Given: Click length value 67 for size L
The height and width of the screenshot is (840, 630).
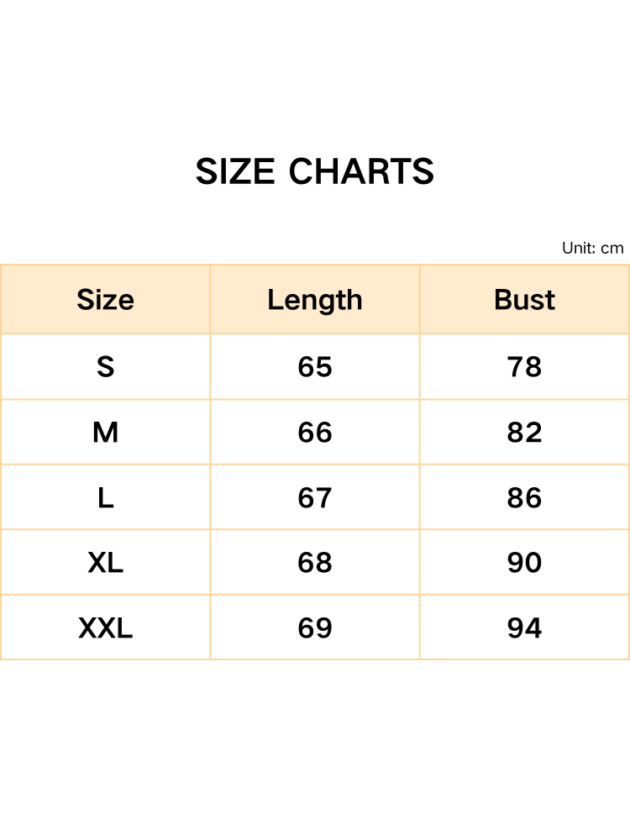Looking at the screenshot, I should (315, 498).
